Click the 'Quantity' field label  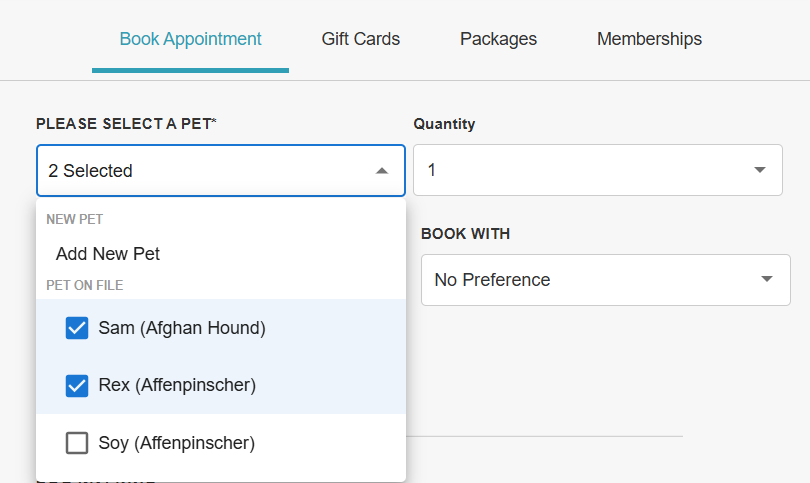click(x=444, y=124)
